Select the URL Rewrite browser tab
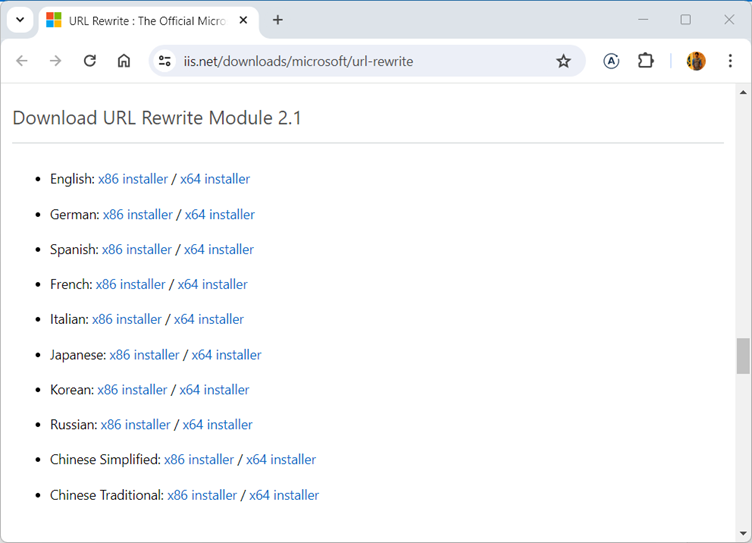Screen dimensions: 752x543 click(x=140, y=20)
